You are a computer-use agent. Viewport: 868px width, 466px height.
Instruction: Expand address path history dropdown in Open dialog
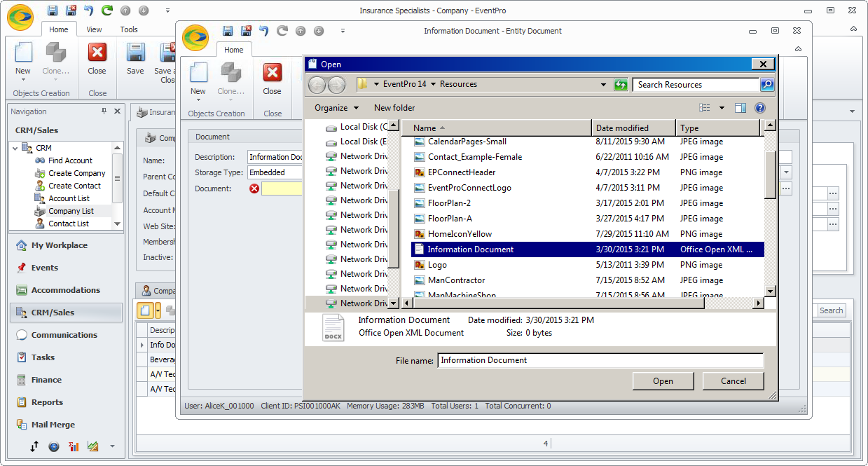[604, 84]
